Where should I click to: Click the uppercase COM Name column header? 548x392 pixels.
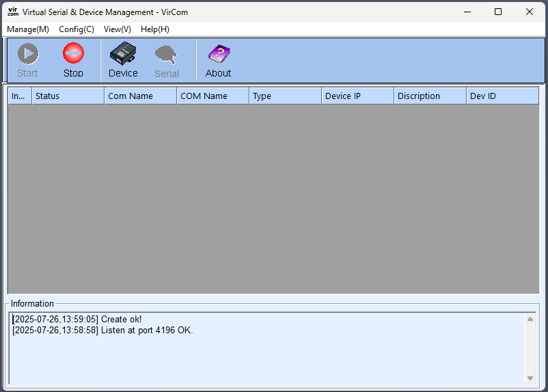click(x=213, y=96)
